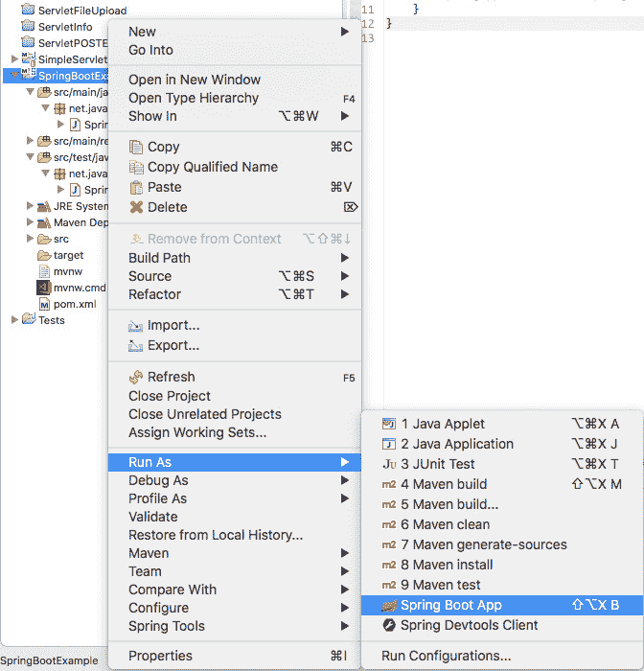
Task: Click the Refresh arrows icon
Action: [x=136, y=377]
